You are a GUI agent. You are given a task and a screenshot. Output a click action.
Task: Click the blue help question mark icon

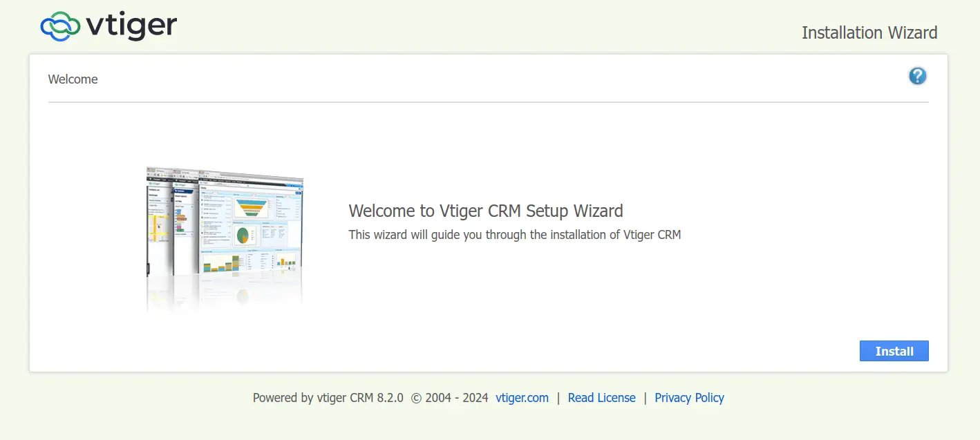coord(917,76)
